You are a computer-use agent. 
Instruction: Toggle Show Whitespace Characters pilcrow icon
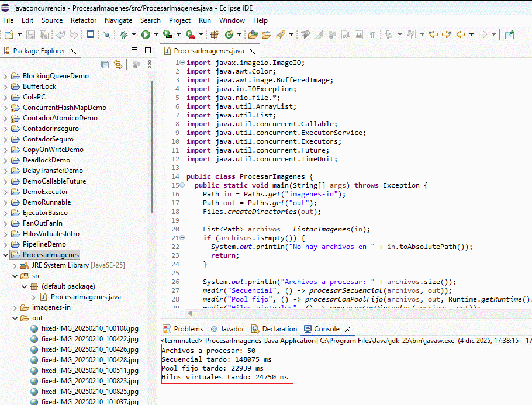coord(372,35)
